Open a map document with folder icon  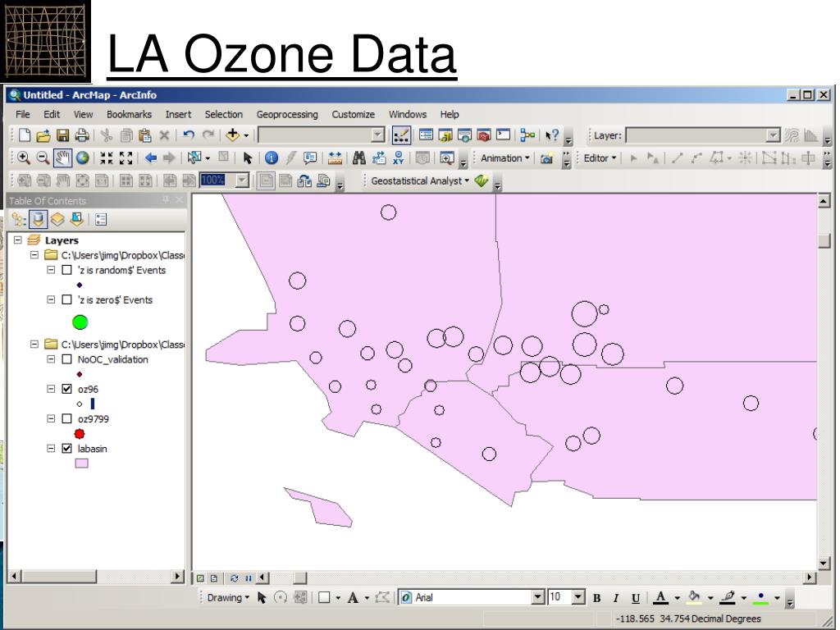[x=43, y=135]
